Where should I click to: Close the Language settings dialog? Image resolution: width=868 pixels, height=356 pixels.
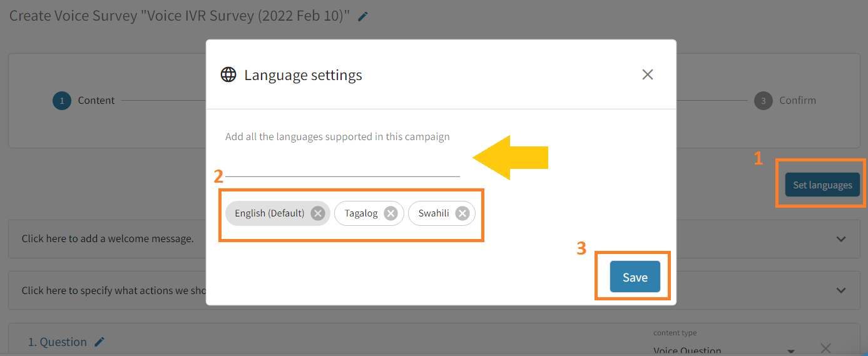coord(648,74)
